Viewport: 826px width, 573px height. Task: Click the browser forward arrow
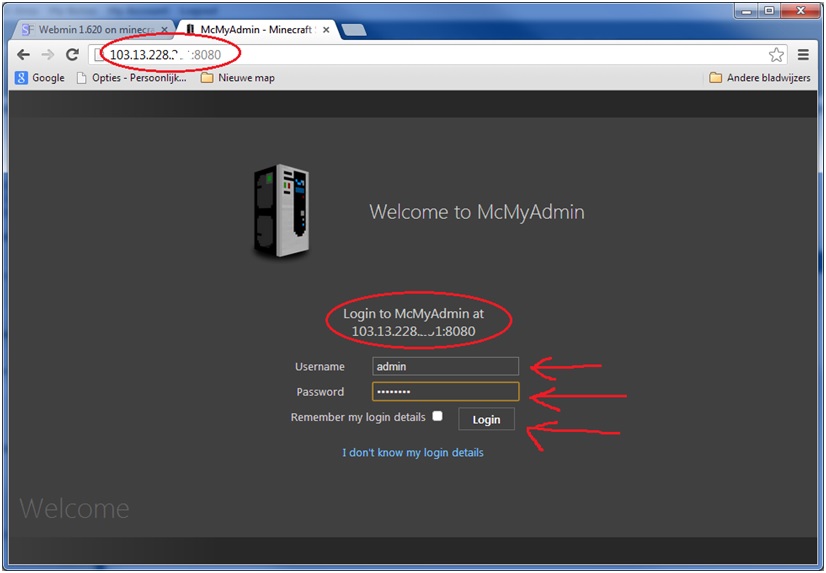48,54
